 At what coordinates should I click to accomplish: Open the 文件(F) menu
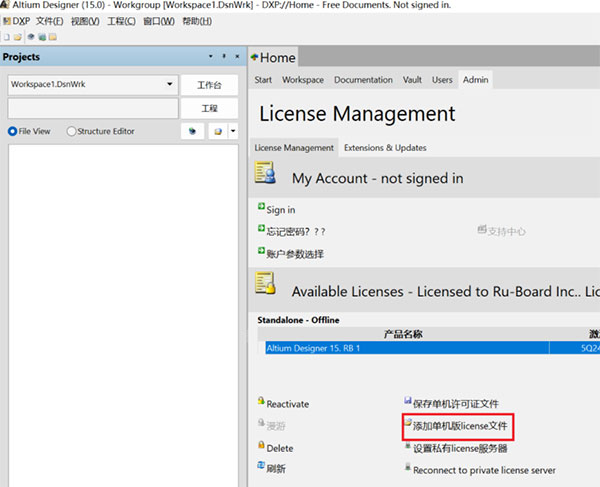(x=50, y=21)
